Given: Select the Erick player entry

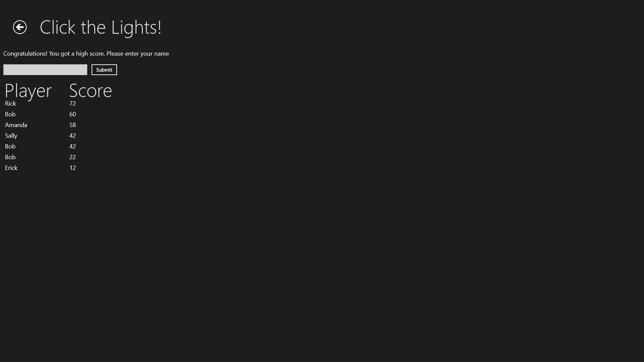Looking at the screenshot, I should (x=11, y=168).
